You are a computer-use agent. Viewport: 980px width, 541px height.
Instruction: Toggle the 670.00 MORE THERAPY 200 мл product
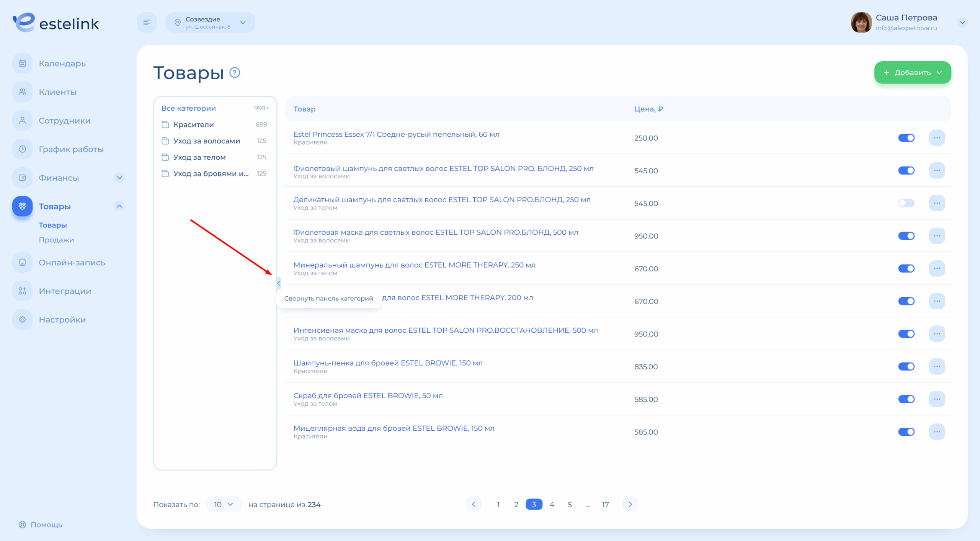pos(906,301)
